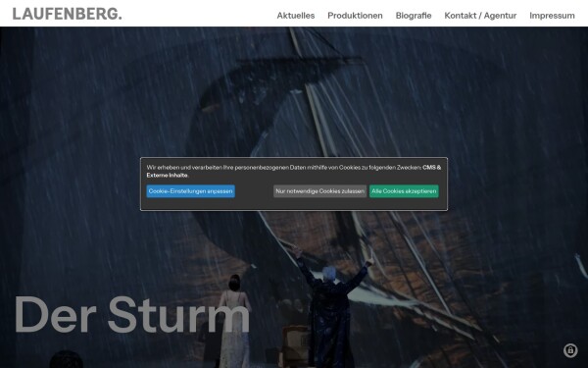Choose Nur notwendige Cookies zulassen
Image resolution: width=588 pixels, height=368 pixels.
click(x=319, y=191)
